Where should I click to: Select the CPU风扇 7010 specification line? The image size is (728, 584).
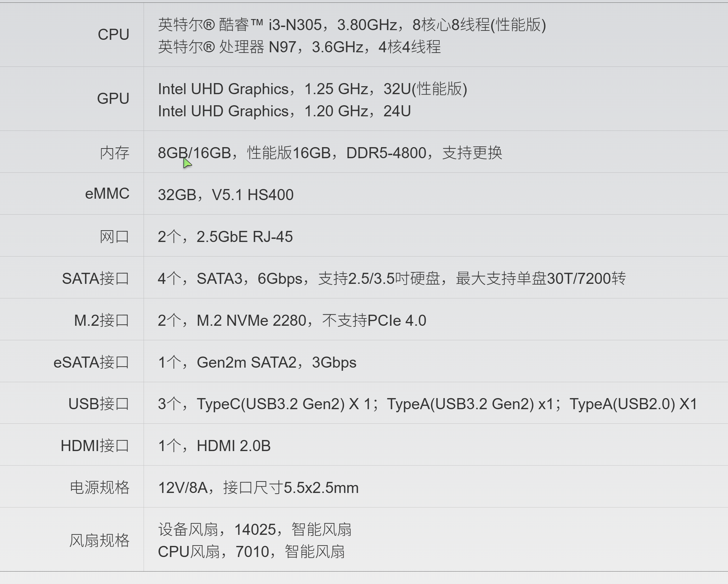251,551
